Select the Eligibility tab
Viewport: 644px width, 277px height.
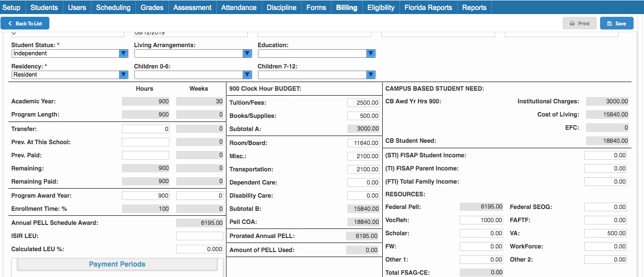point(380,7)
